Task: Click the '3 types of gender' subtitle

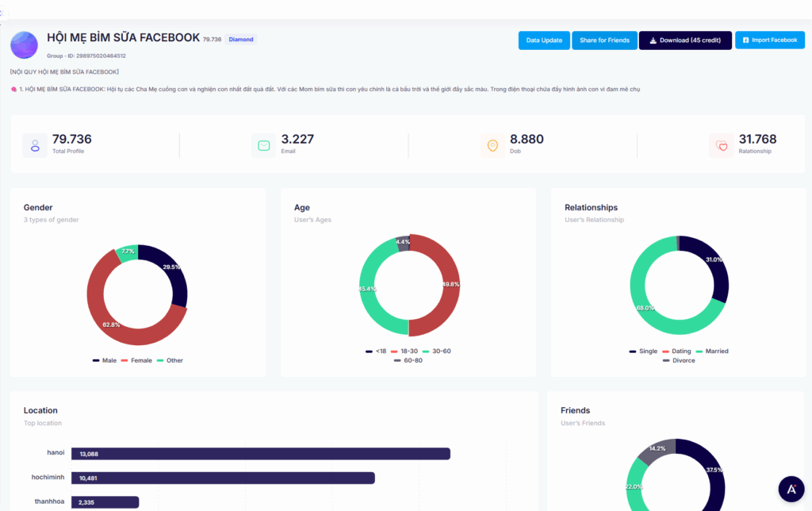Action: pos(52,220)
